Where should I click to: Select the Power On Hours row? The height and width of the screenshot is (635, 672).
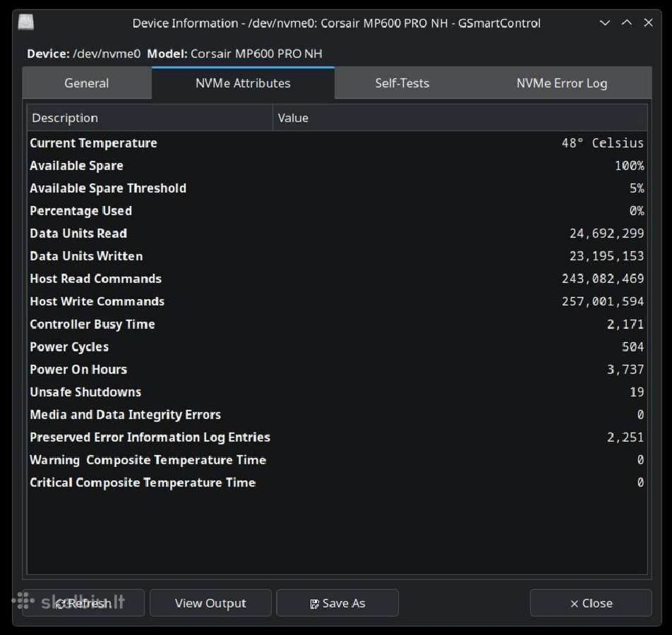337,369
